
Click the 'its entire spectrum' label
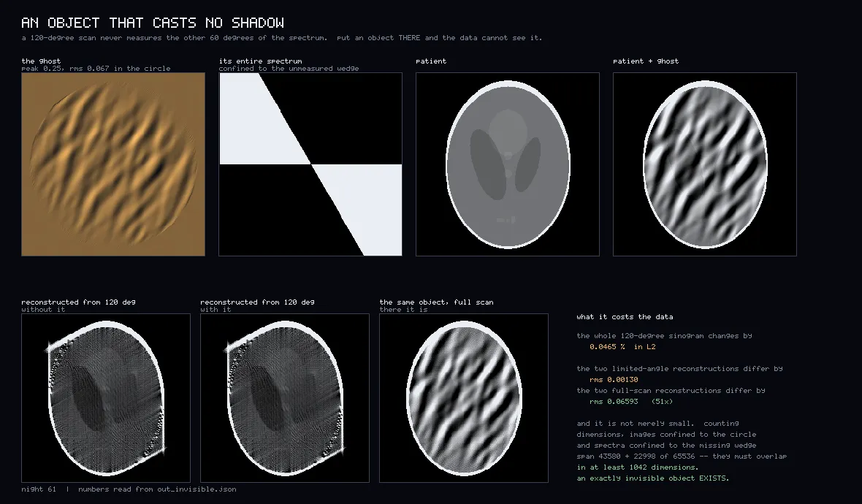261,61
